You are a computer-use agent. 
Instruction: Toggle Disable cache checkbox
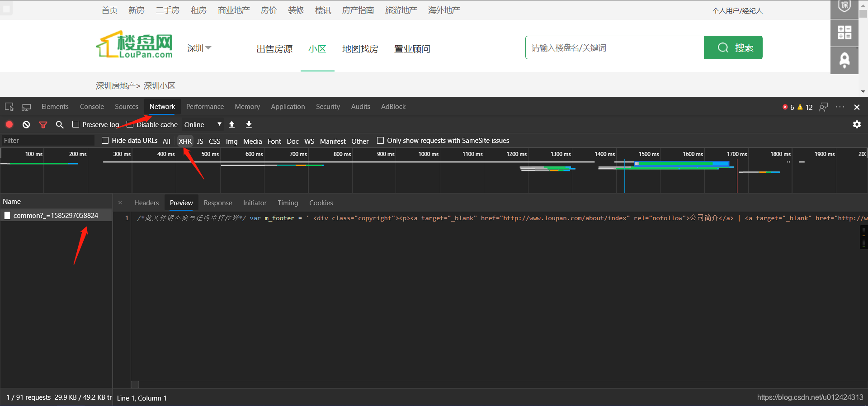point(130,124)
